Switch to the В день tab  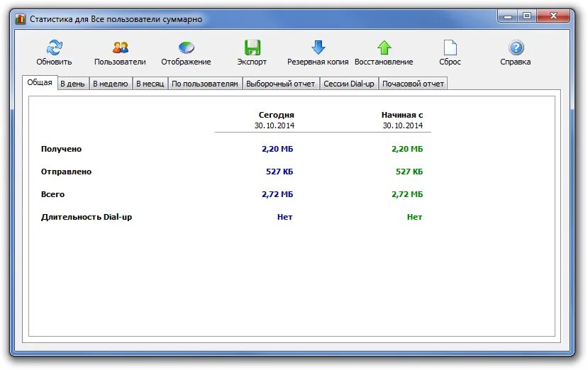(x=72, y=84)
